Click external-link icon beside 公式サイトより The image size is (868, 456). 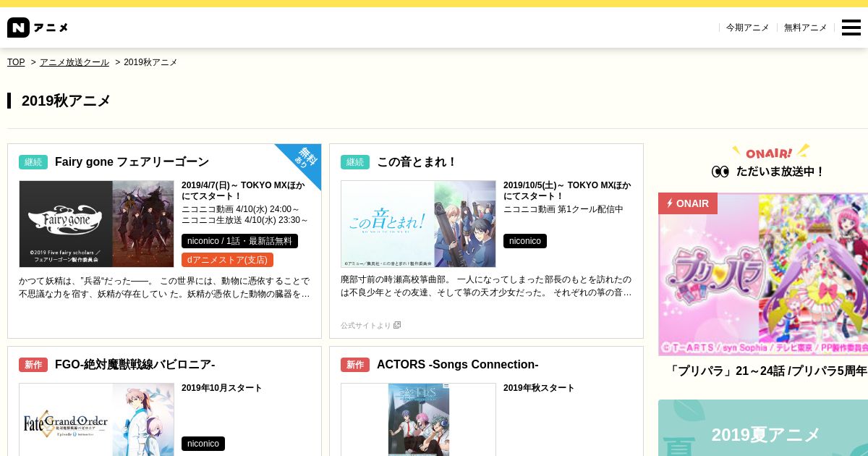[397, 326]
